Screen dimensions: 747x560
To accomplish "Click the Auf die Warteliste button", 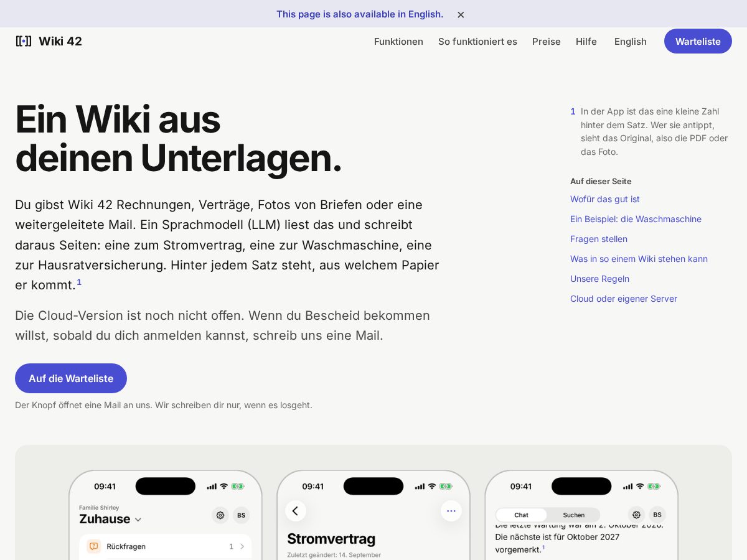I will pos(71,378).
